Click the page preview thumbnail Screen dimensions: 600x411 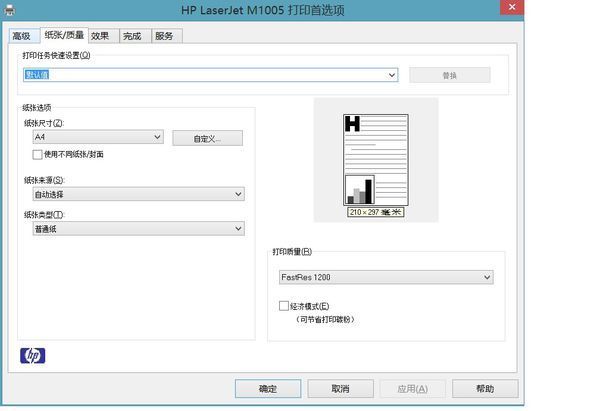376,160
